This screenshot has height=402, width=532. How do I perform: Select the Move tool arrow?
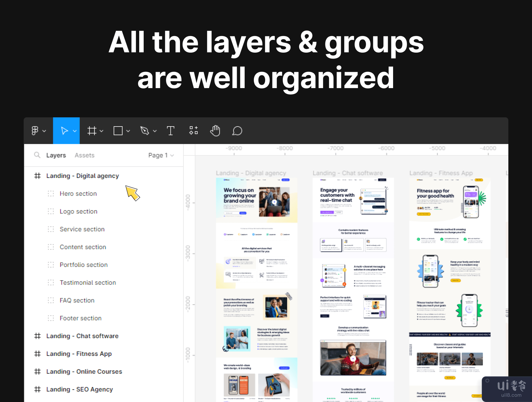64,131
